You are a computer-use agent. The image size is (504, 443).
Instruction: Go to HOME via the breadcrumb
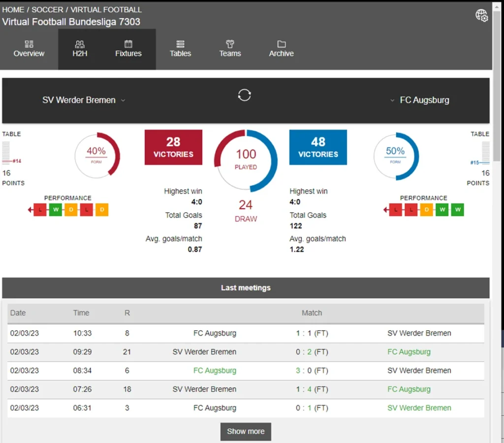[13, 9]
